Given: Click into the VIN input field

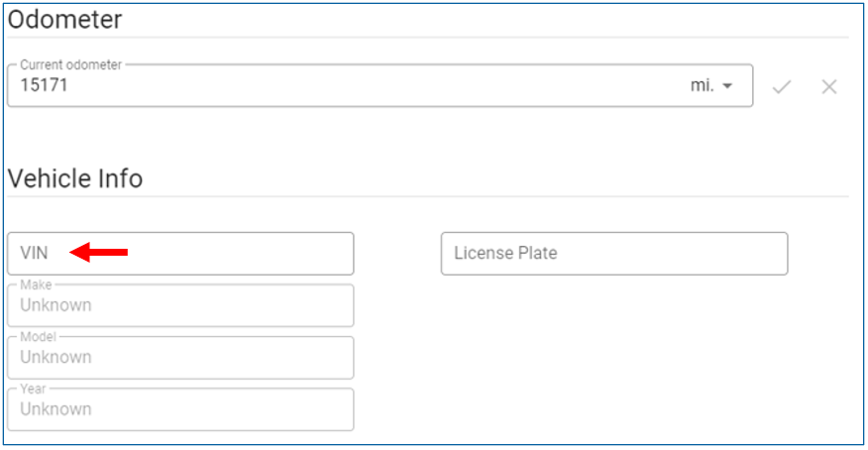Looking at the screenshot, I should (x=180, y=254).
